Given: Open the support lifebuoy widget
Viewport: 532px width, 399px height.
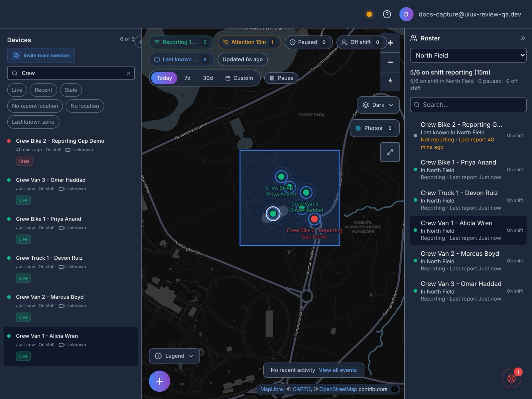Looking at the screenshot, I should coord(511,378).
